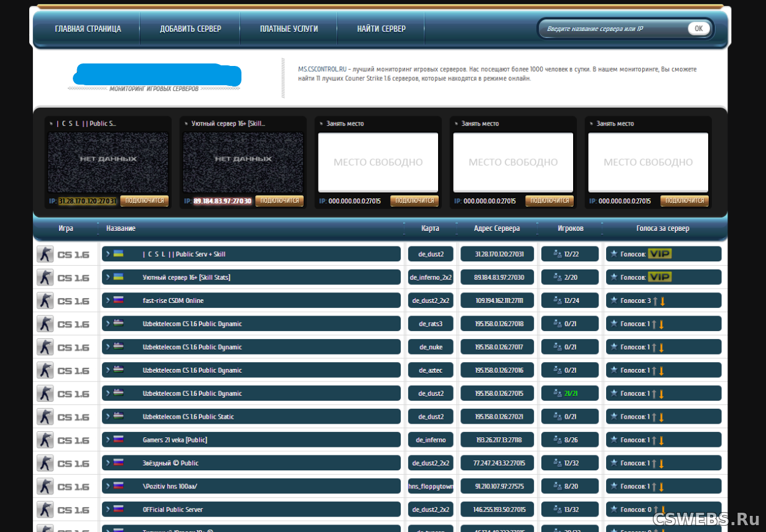Expand the Уютный сервер 16+ [Skill Stats] row
The height and width of the screenshot is (532, 766).
coord(108,277)
